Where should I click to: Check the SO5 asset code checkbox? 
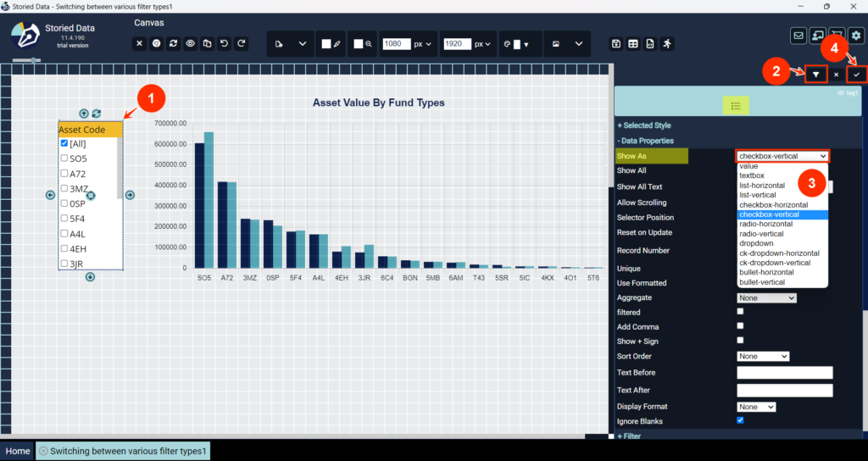(x=64, y=158)
